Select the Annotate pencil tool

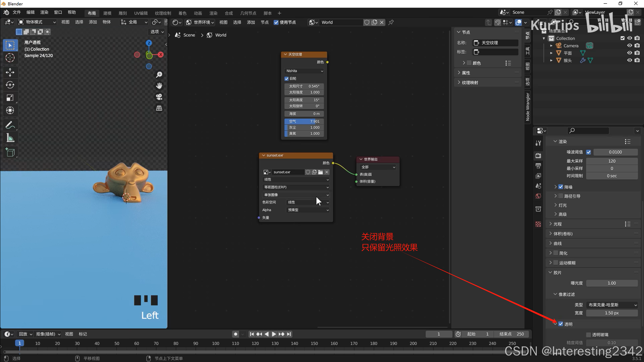tap(10, 125)
